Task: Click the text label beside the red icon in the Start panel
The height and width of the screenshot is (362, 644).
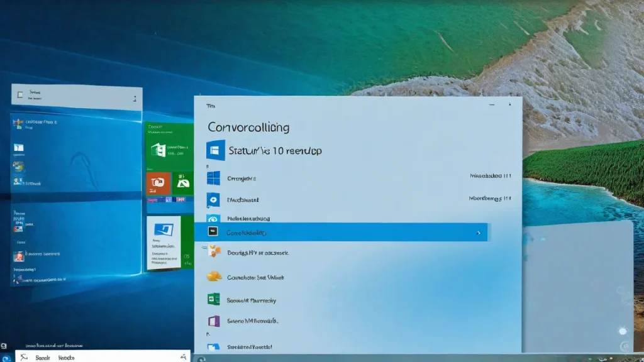Action: [42, 254]
